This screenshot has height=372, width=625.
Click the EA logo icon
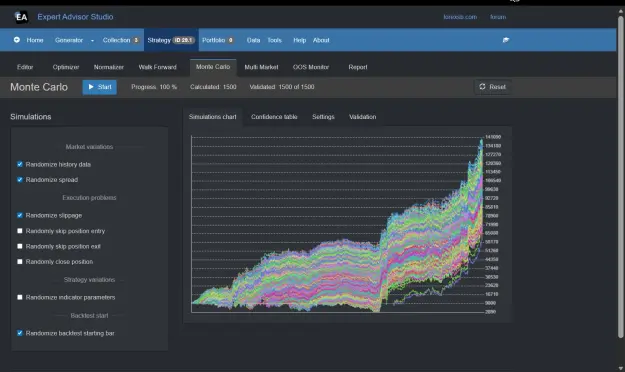coord(21,17)
